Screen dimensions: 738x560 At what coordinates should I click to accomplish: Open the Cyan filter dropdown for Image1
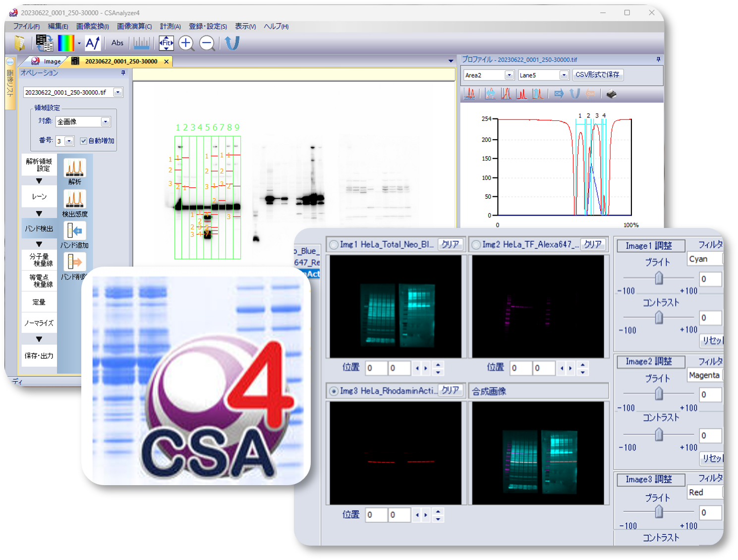(x=705, y=259)
